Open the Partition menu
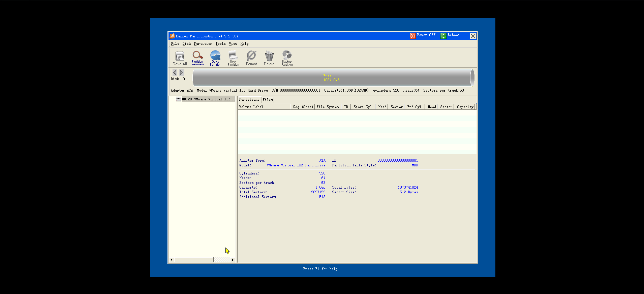Viewport: 644px width, 294px height. click(203, 43)
